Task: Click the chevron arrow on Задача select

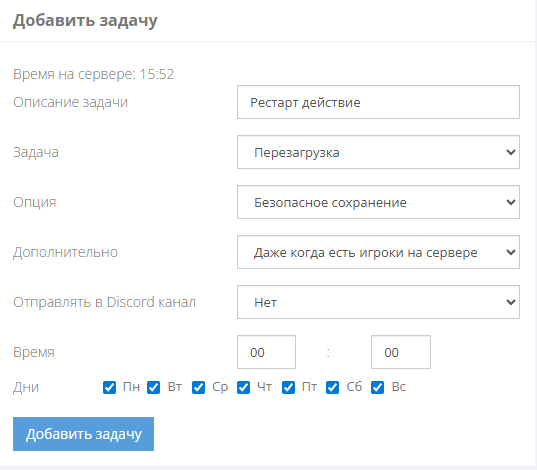Action: click(x=511, y=152)
